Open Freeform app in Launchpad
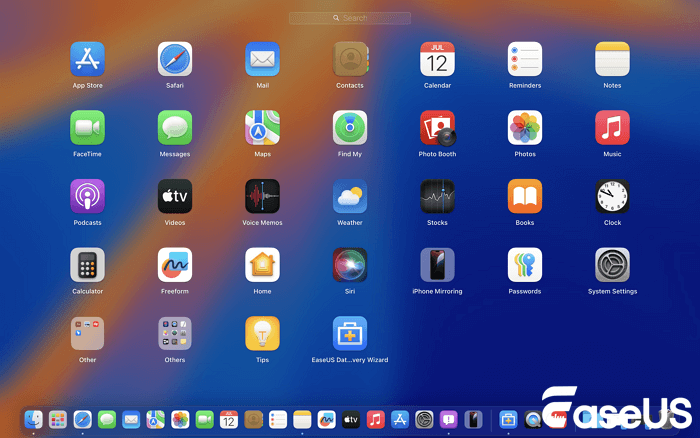Viewport: 700px width, 438px height. click(175, 265)
